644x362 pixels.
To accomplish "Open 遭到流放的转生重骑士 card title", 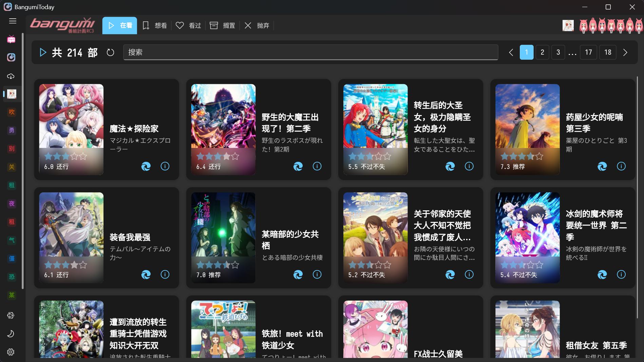I will click(138, 334).
